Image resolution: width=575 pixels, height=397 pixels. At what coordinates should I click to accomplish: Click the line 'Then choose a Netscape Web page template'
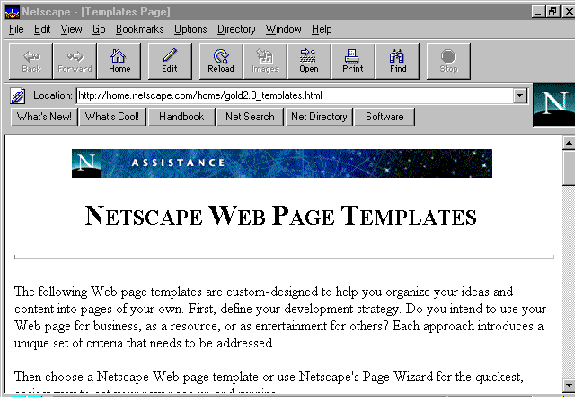pos(269,376)
